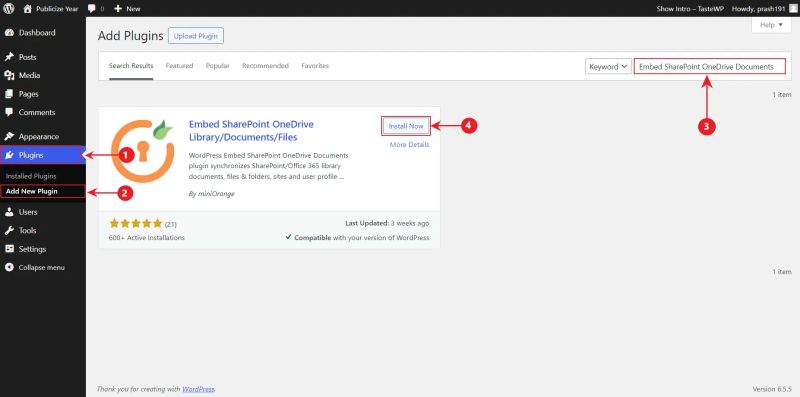Screen dimensions: 800x397
Task: Click the Pages icon in sidebar
Action: pyautogui.click(x=9, y=94)
